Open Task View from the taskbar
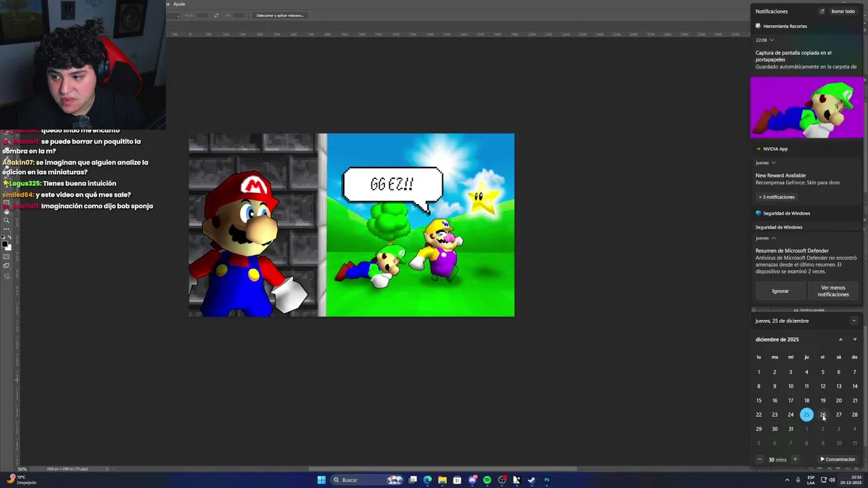This screenshot has height=488, width=868. (x=412, y=480)
